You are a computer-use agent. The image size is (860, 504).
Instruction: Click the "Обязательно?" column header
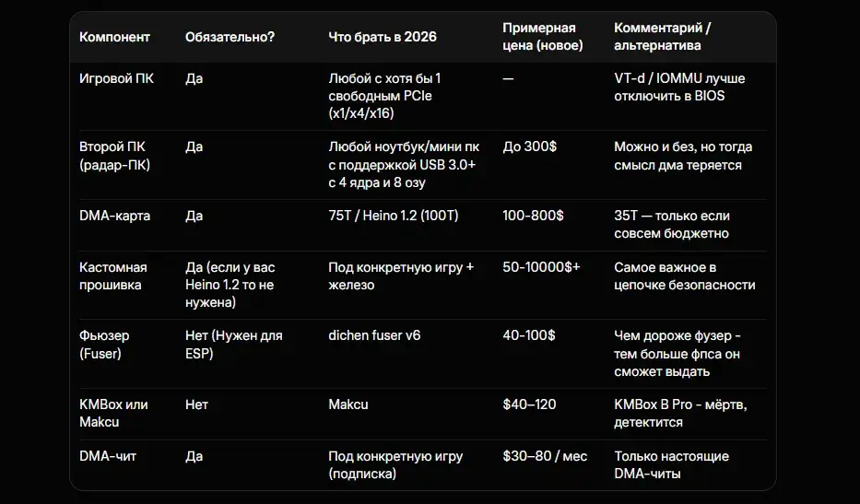pos(230,37)
